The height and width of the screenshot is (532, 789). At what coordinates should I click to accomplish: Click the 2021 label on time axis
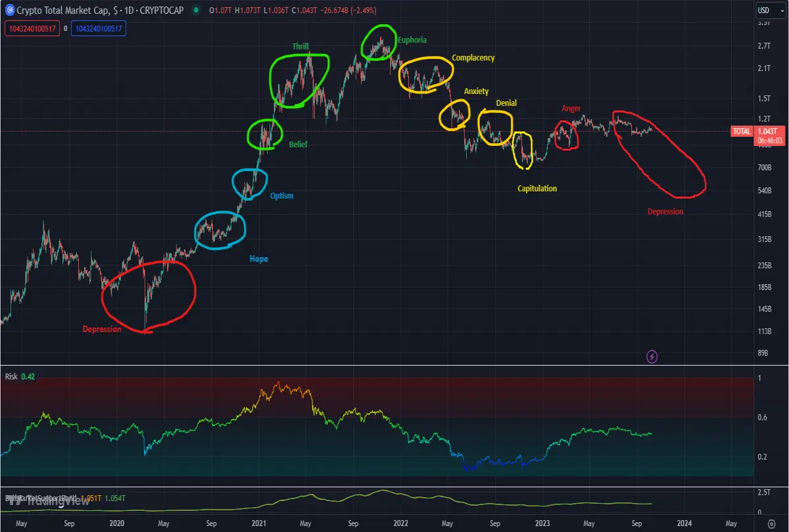pos(259,524)
